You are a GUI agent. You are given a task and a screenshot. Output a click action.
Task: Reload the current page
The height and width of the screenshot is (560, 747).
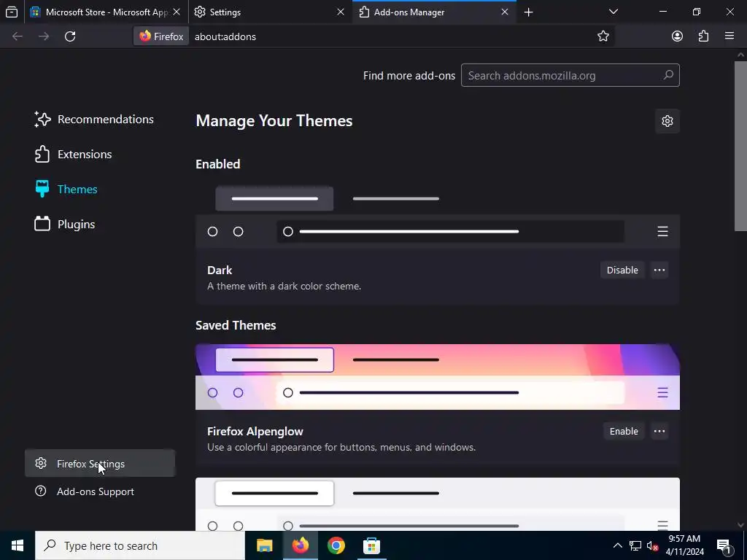pos(70,36)
